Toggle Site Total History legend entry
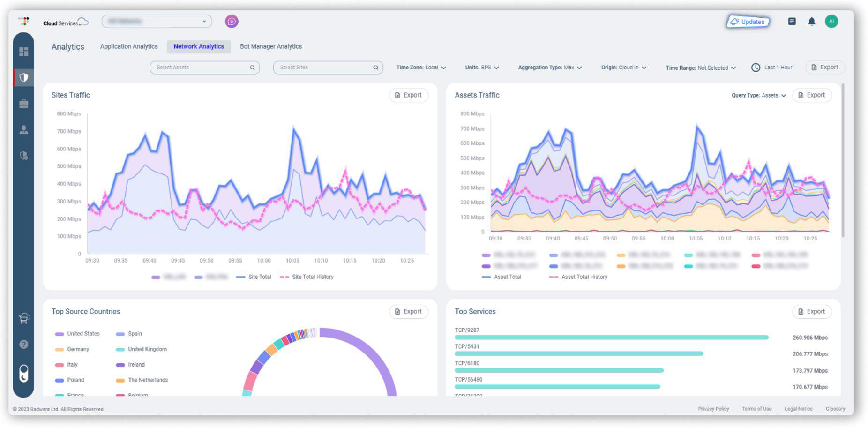This screenshot has width=868, height=428. click(x=307, y=277)
